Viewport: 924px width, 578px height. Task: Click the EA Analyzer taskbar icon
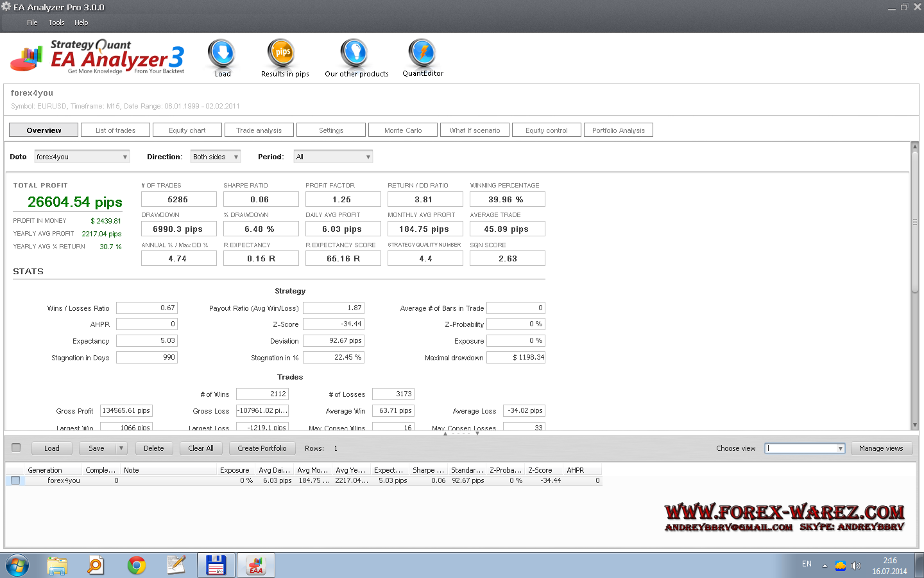pos(256,565)
